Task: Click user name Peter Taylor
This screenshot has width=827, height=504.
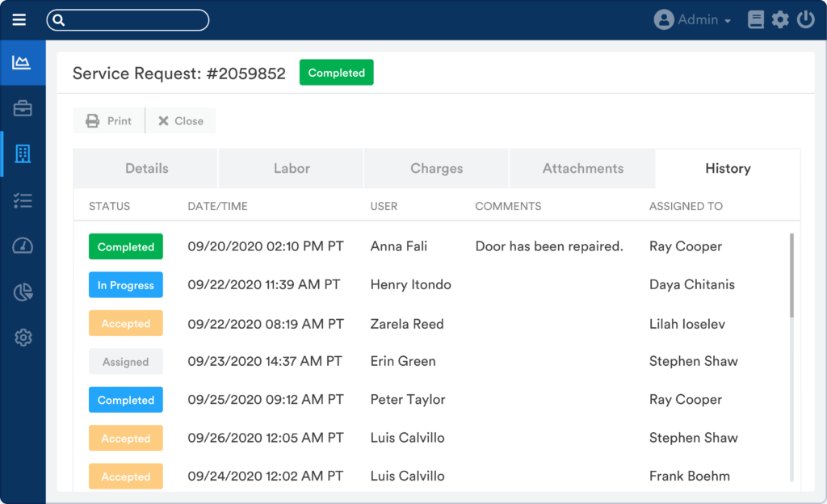Action: (x=408, y=400)
